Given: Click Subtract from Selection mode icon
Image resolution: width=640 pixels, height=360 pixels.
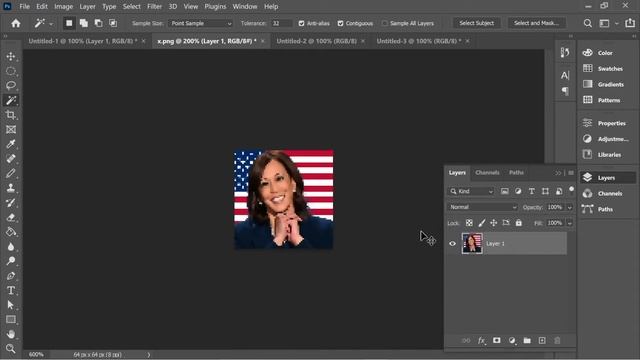Looking at the screenshot, I should 98,23.
